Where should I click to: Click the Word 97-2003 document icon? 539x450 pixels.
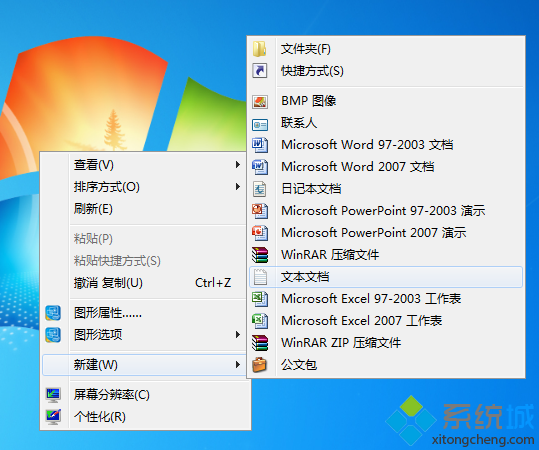(x=260, y=145)
